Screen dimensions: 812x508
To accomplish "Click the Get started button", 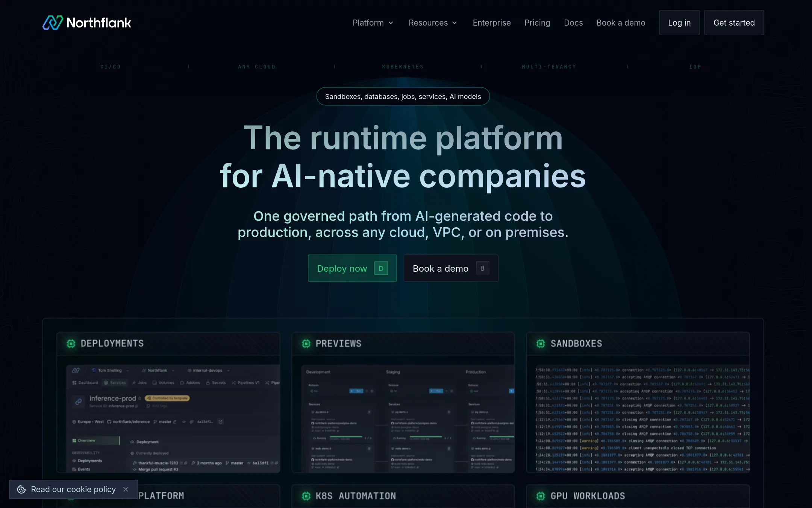I will click(734, 23).
